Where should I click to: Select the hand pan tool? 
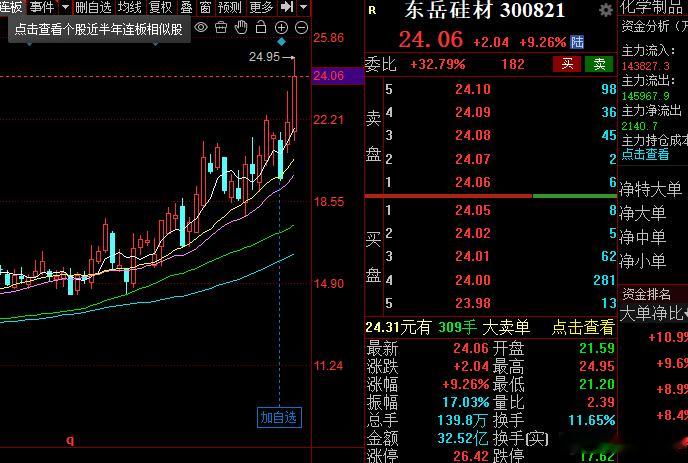tap(241, 27)
